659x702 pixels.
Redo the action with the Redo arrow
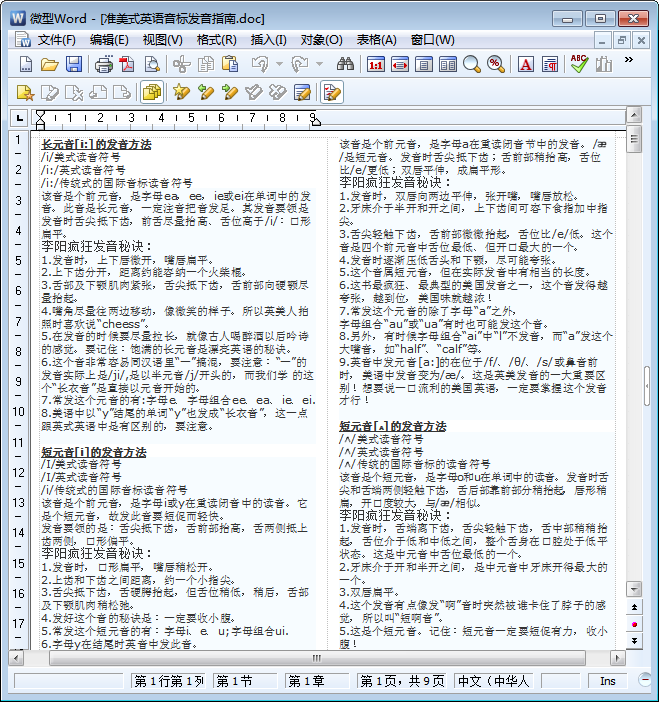click(x=300, y=64)
